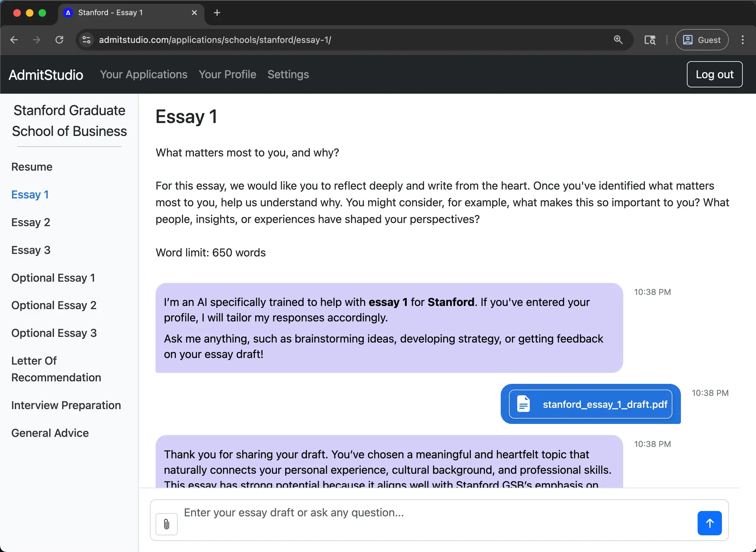756x552 pixels.
Task: Open the side panel search icon
Action: pos(650,40)
